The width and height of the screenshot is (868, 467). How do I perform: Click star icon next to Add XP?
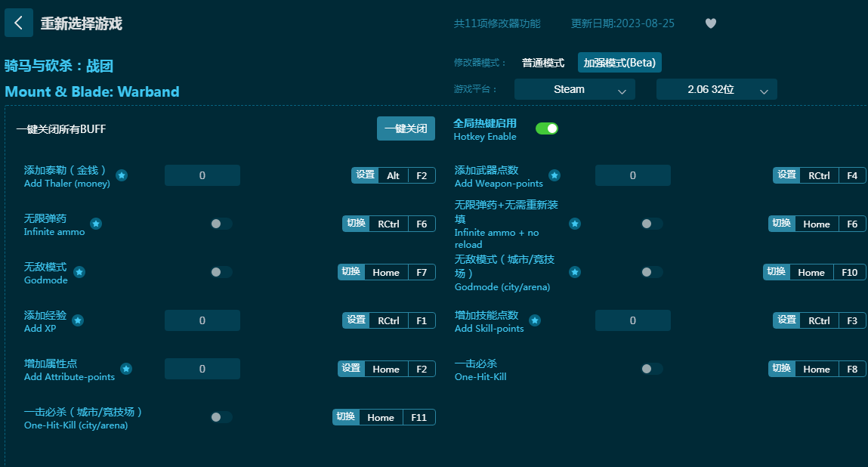click(78, 320)
